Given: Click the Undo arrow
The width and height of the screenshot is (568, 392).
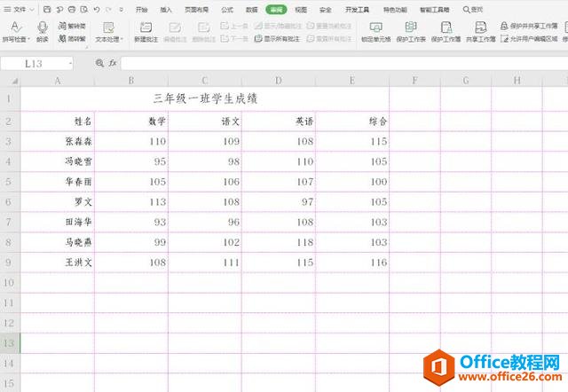Looking at the screenshot, I should point(97,10).
